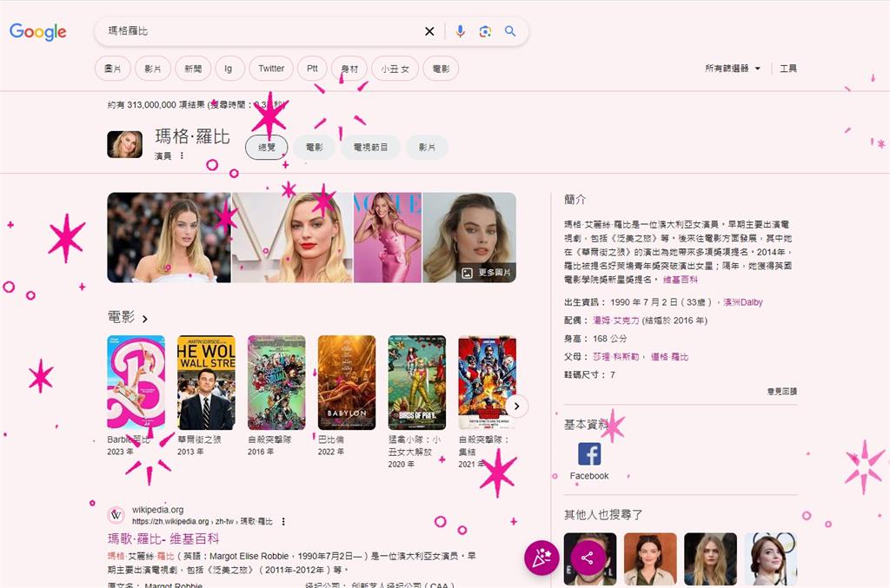Click the 意見回饋 feedback link
Image resolution: width=890 pixels, height=588 pixels.
[x=782, y=391]
